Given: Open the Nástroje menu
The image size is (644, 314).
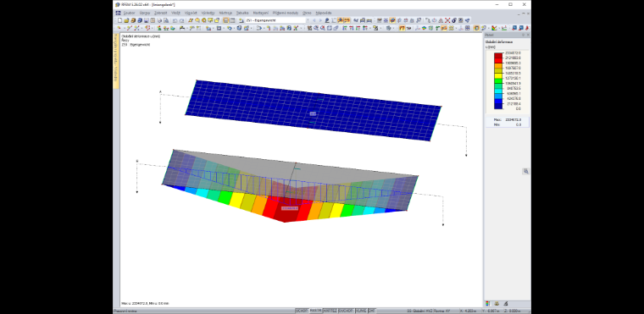Looking at the screenshot, I should [225, 13].
